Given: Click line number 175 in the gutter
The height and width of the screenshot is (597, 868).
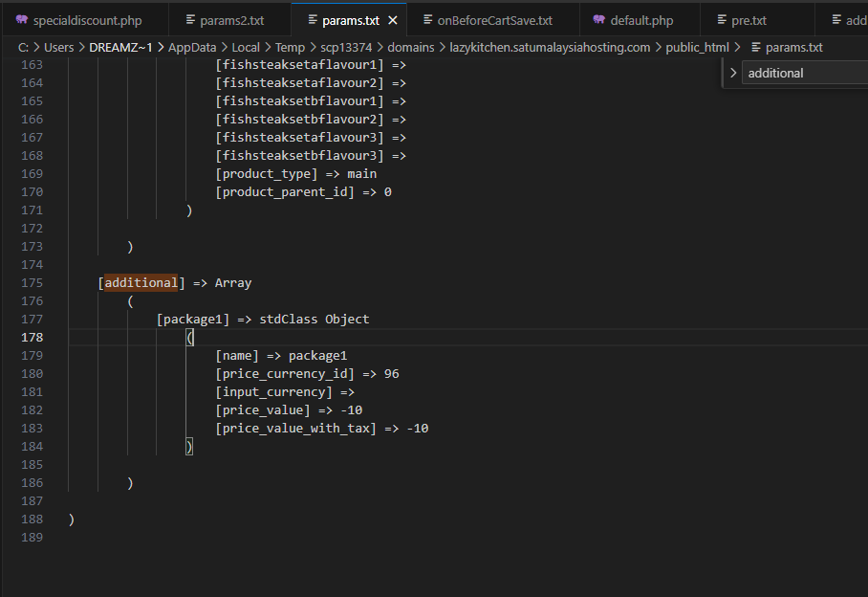Looking at the screenshot, I should 32,283.
